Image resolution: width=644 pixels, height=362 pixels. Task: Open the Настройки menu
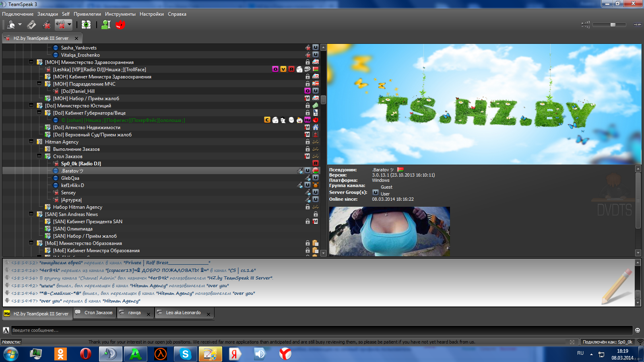pos(152,14)
